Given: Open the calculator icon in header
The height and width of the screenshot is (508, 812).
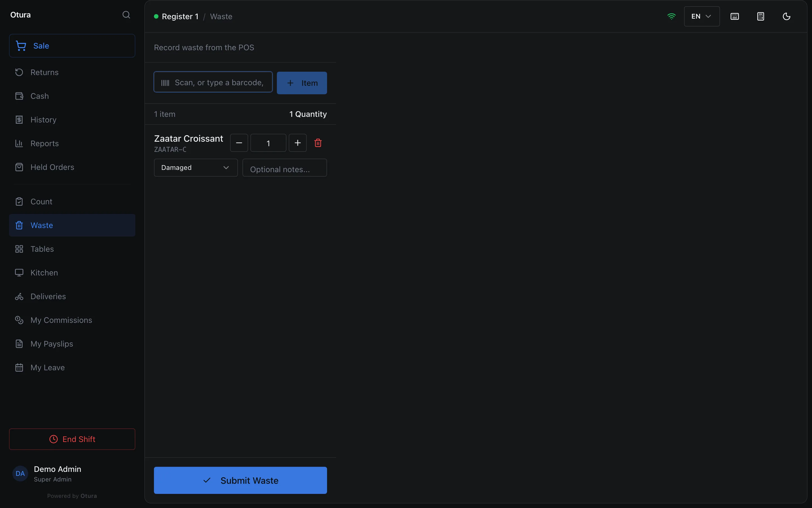Looking at the screenshot, I should point(761,16).
